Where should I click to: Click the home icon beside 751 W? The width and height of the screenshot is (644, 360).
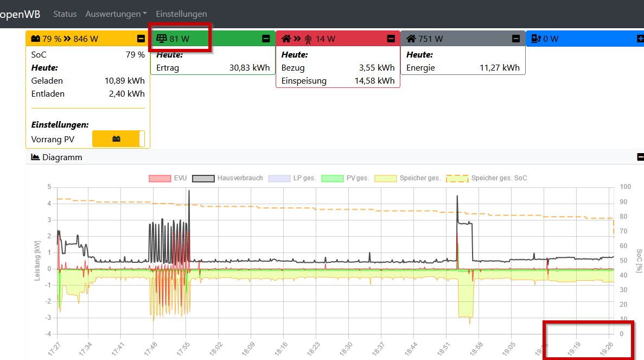411,39
